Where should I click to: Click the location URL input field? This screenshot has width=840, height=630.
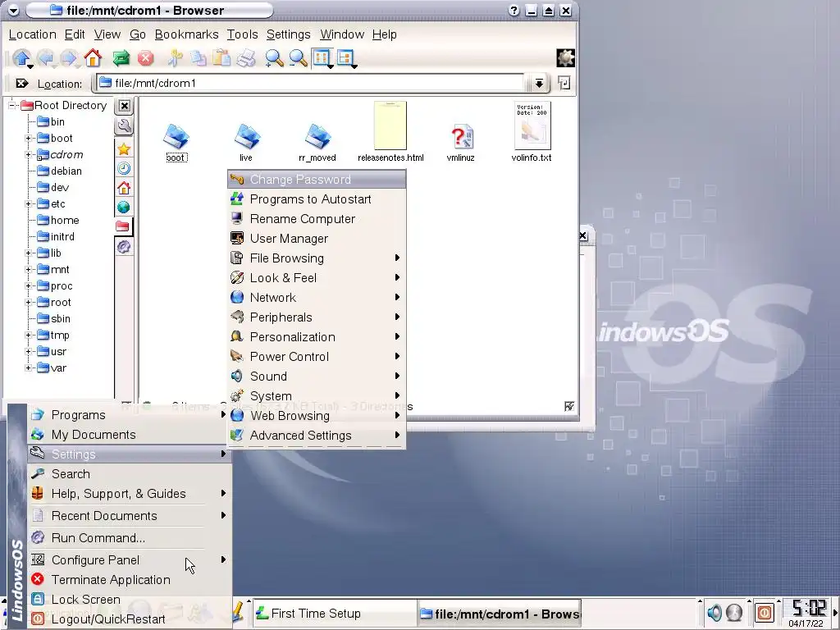(x=309, y=83)
